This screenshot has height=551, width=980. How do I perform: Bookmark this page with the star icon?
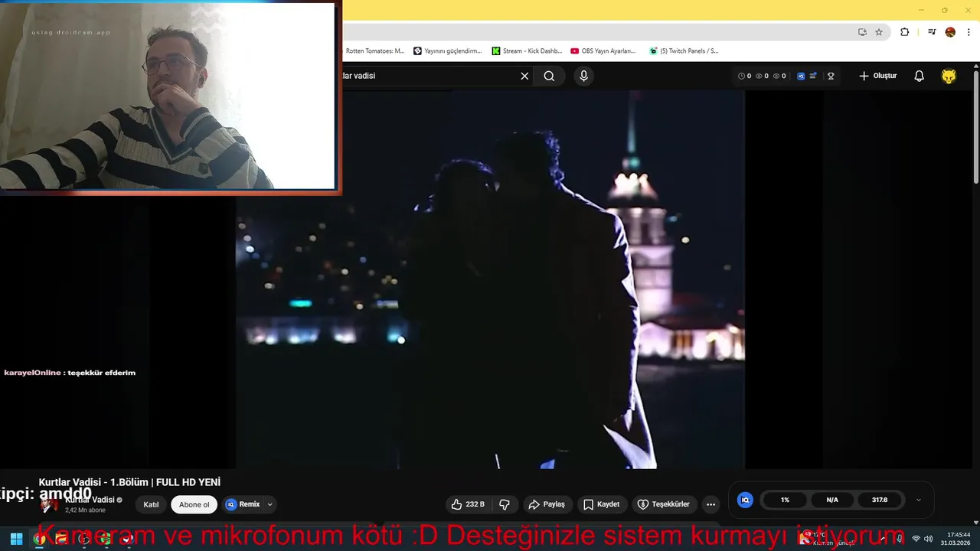(879, 32)
